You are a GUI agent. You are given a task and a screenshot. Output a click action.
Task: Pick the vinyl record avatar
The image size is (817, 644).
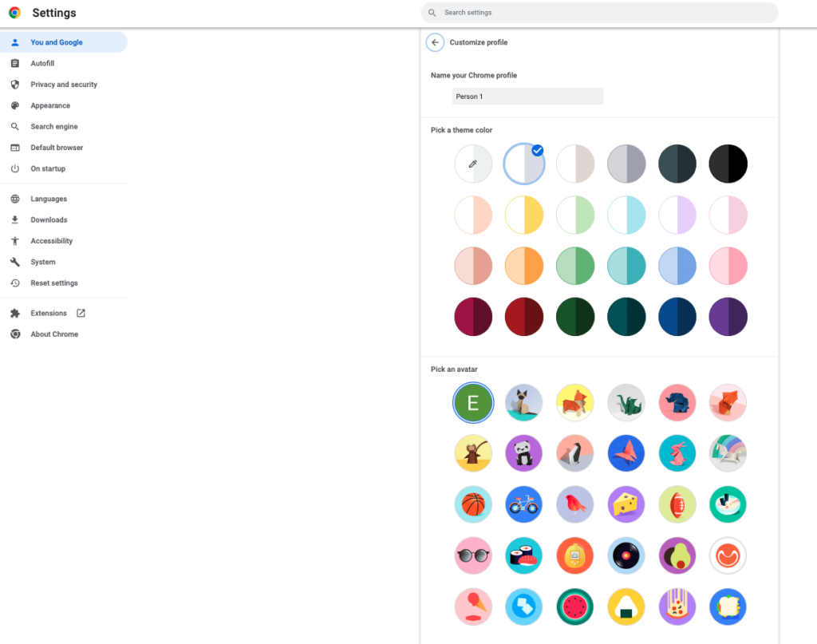[626, 555]
